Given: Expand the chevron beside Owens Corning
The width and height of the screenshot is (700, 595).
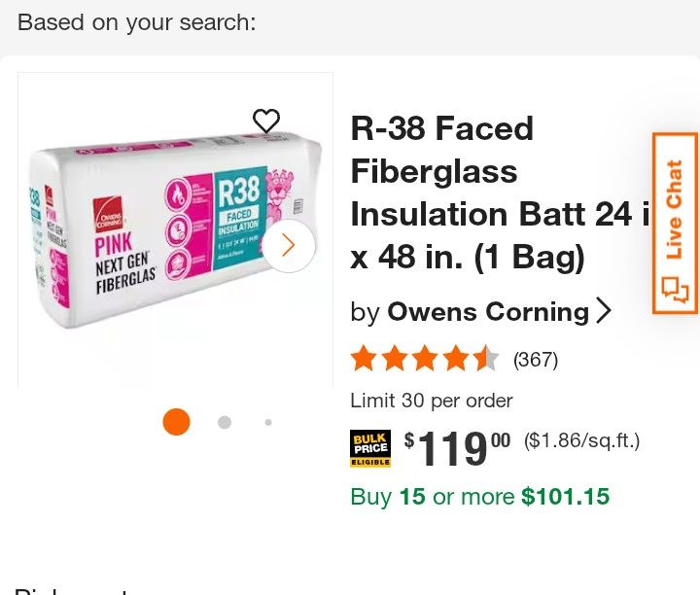Looking at the screenshot, I should coord(604,311).
